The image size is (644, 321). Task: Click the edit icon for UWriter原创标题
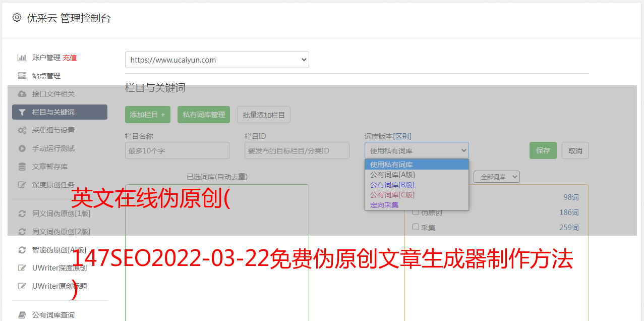click(22, 286)
